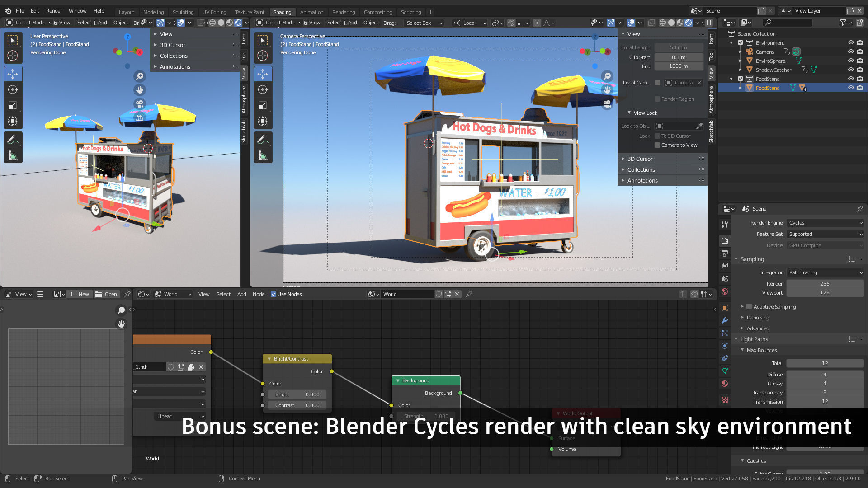Select the Cursor tool in left viewport
The width and height of the screenshot is (868, 488).
click(13, 56)
